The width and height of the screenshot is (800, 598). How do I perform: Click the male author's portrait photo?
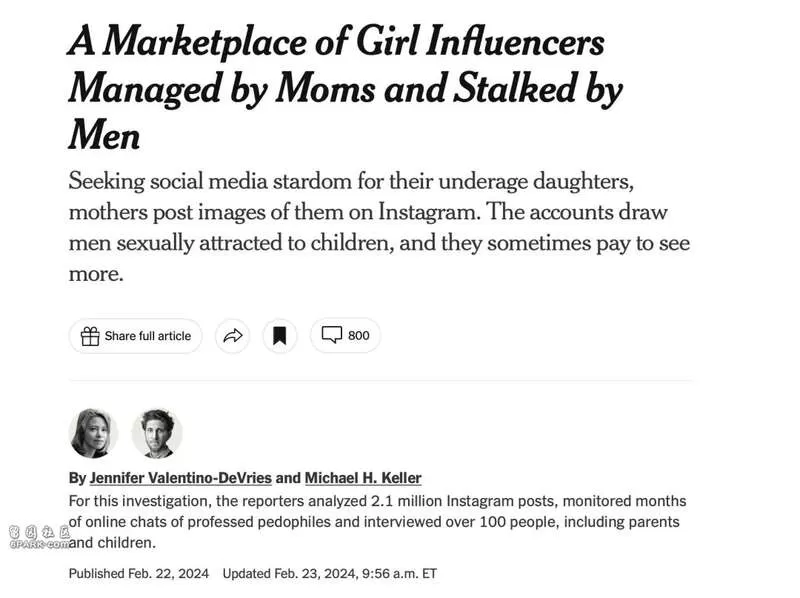click(157, 433)
